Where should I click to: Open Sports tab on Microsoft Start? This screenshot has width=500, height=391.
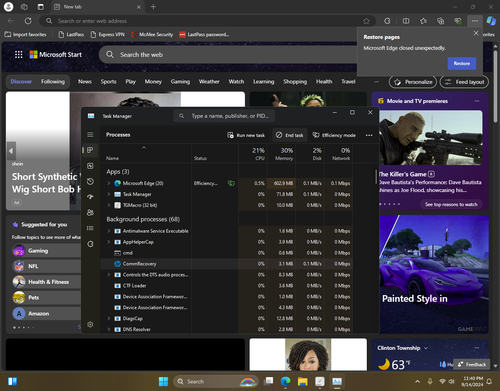tap(108, 82)
